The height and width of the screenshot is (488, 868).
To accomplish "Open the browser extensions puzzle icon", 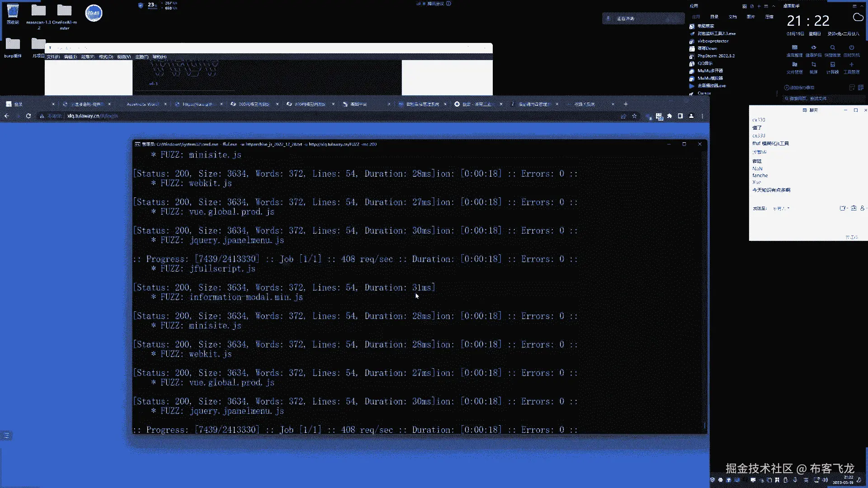I will tap(670, 116).
